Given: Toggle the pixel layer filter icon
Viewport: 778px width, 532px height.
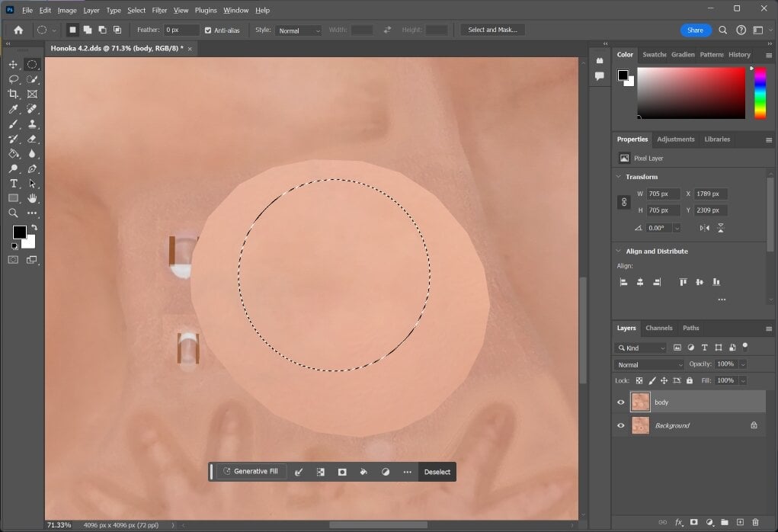Looking at the screenshot, I should click(x=677, y=348).
